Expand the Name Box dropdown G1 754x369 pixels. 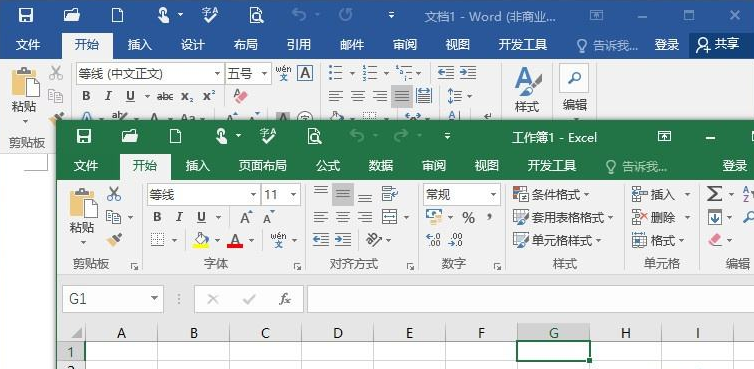pos(154,299)
